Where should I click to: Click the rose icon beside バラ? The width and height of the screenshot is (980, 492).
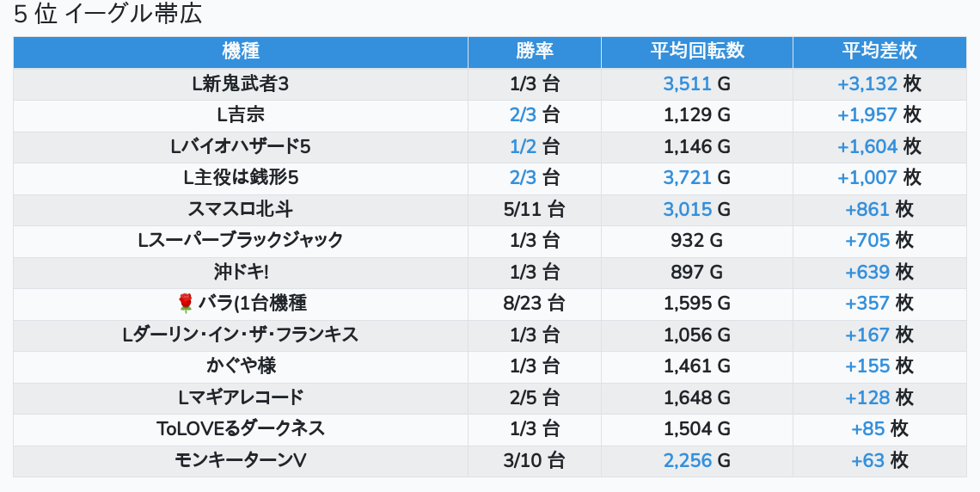[185, 303]
